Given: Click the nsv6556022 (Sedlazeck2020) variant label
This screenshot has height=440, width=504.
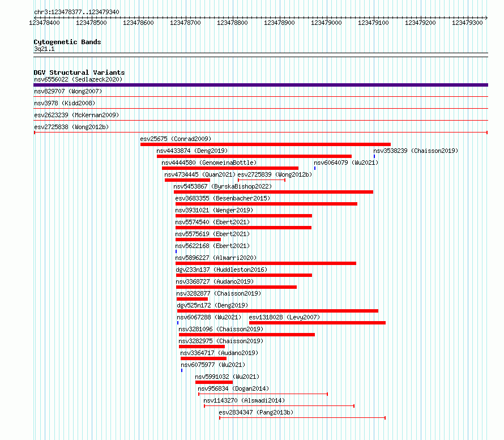Looking at the screenshot, I should pyautogui.click(x=78, y=79).
